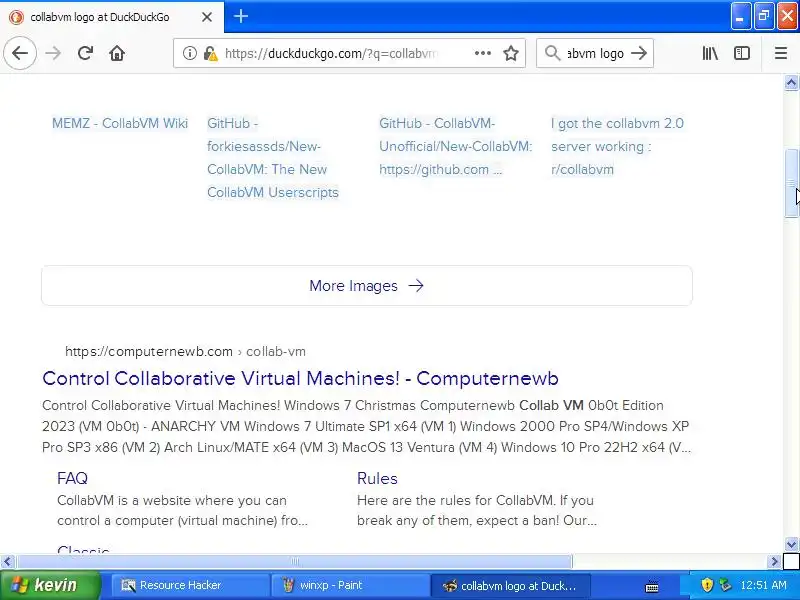The height and width of the screenshot is (600, 800).
Task: Click the search bar text field
Action: (x=595, y=53)
